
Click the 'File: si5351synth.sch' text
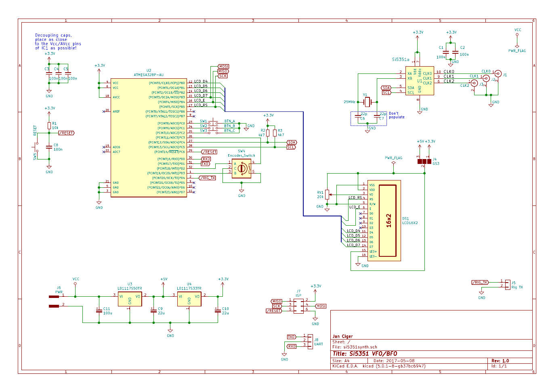coord(355,347)
